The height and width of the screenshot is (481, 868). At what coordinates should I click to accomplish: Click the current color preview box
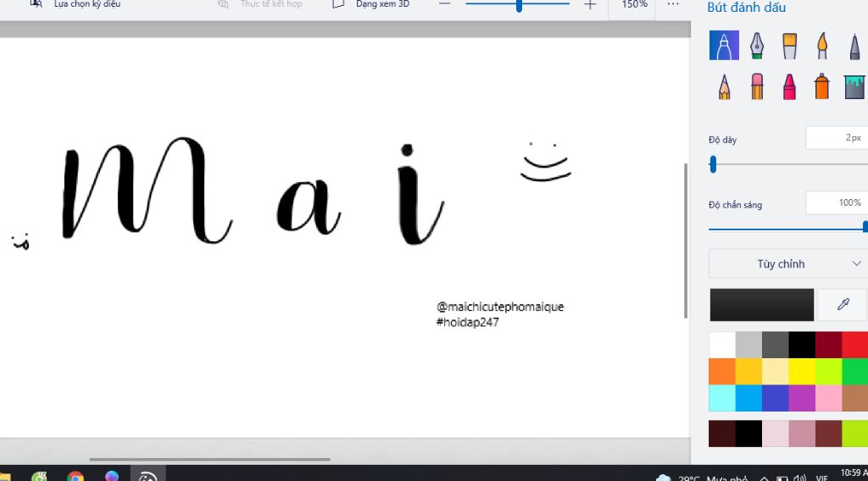point(762,305)
